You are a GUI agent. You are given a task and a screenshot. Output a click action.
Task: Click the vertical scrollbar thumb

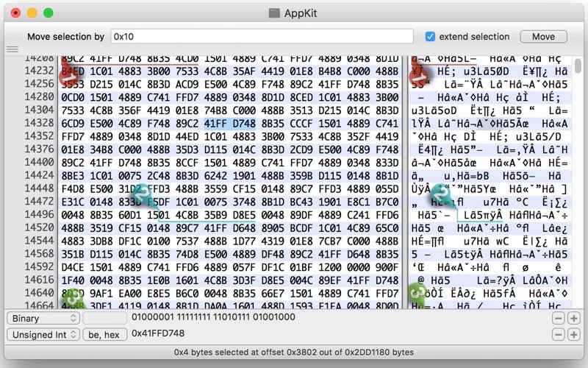coord(578,66)
